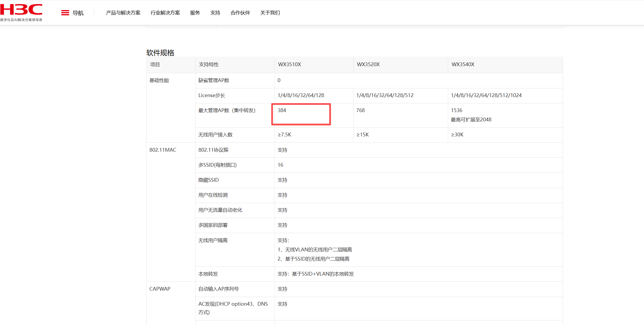Screen dimensions: 644x325
Task: Open 产品与解决方案 menu
Action: point(123,13)
